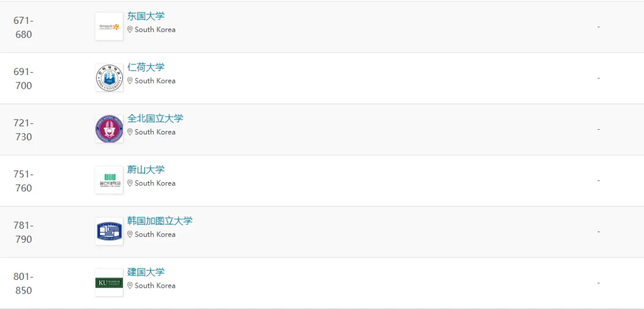Click location pin icon under 韩国加图立大学

[130, 235]
